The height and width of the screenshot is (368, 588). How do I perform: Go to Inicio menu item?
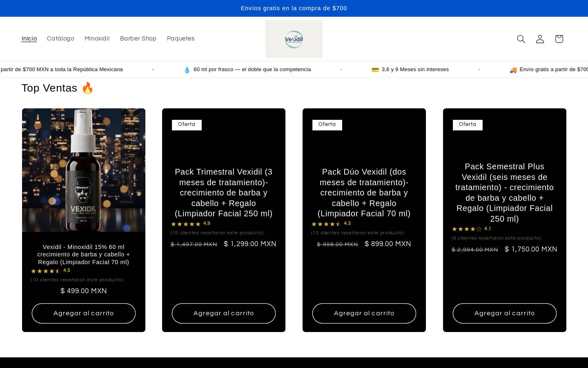pyautogui.click(x=29, y=38)
